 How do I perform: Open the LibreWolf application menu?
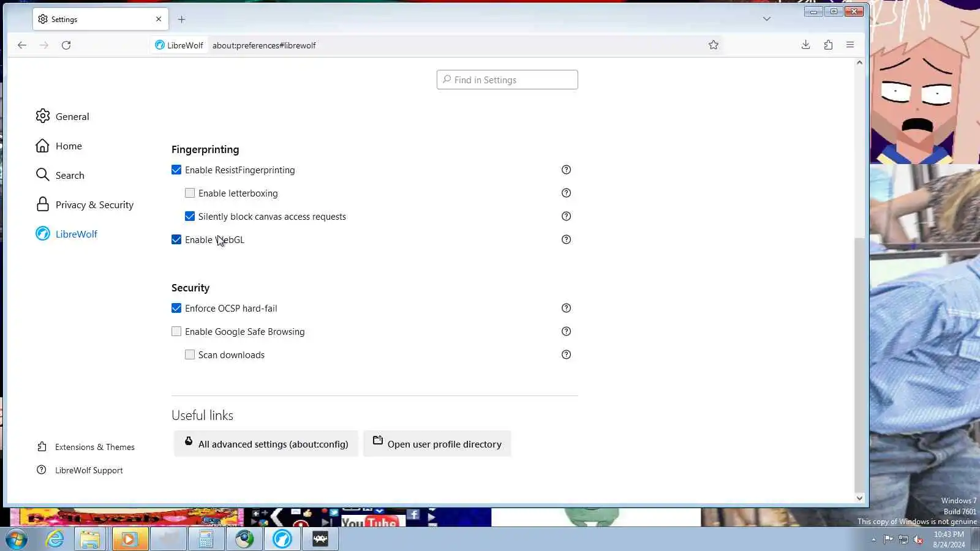(850, 45)
